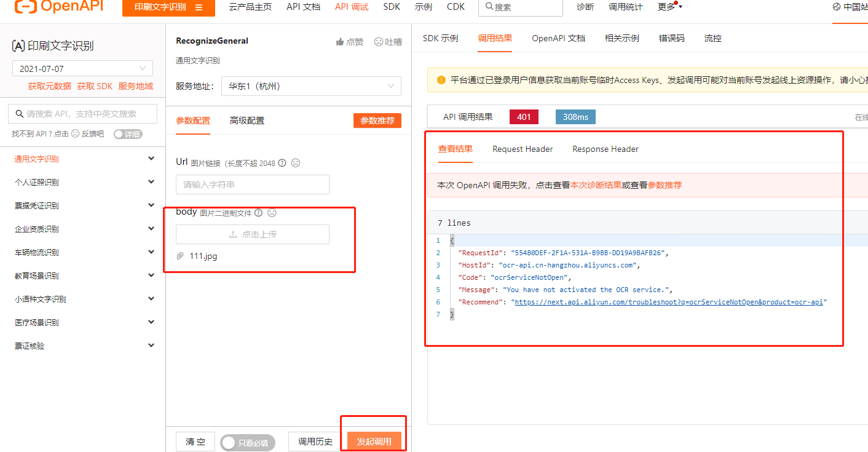
Task: Click the help question icon beside Url
Action: (x=282, y=163)
